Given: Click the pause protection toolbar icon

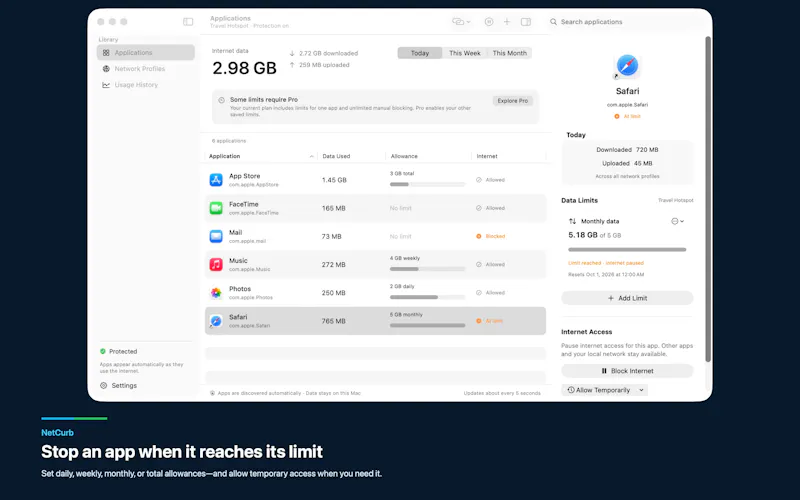Looking at the screenshot, I should 489,21.
